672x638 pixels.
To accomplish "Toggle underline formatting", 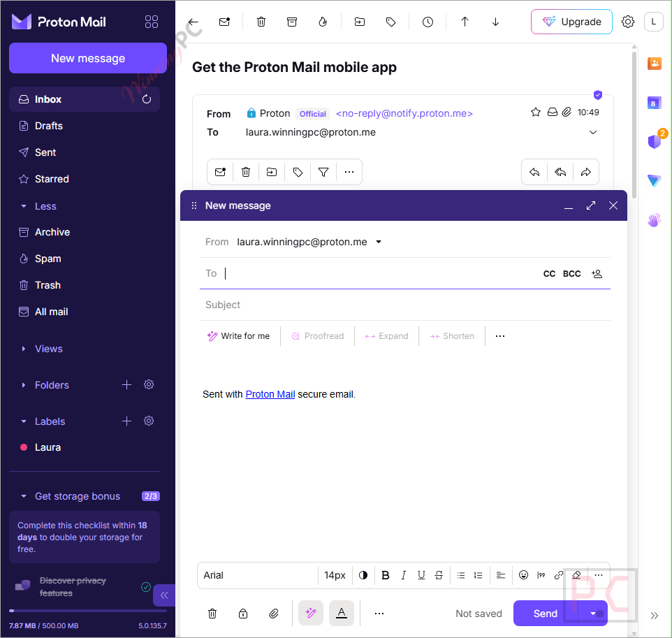I will click(x=421, y=575).
